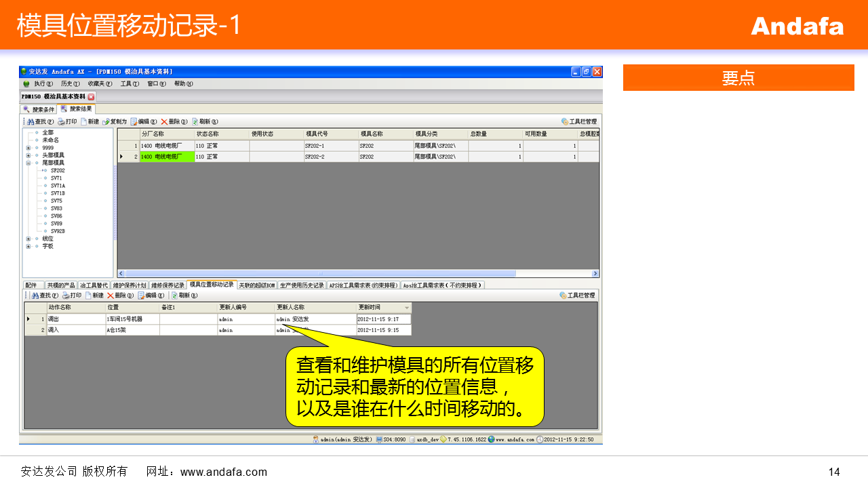This screenshot has height=488, width=868.
Task: Switch to the 搜索条件 tab
Action: 39,109
